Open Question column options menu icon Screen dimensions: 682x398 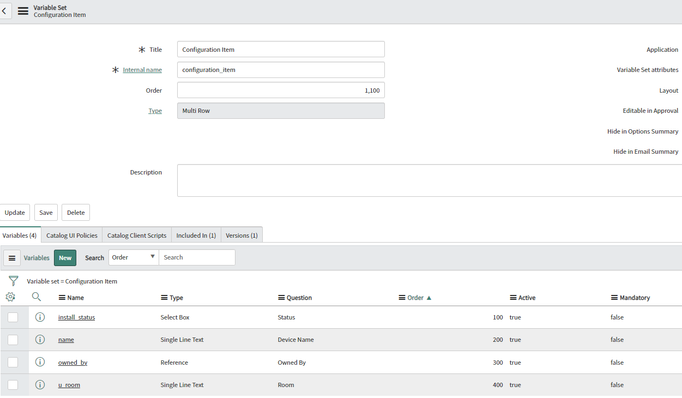tap(281, 298)
